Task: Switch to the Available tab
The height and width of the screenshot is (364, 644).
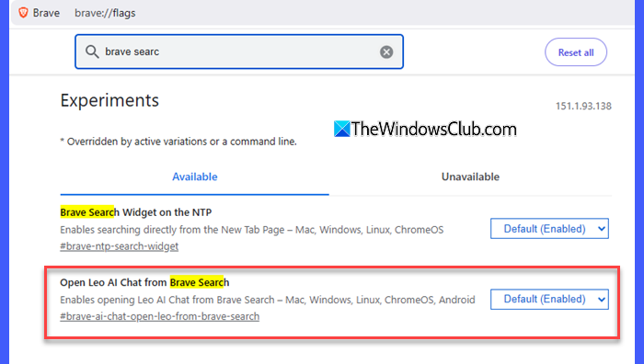Action: 195,176
